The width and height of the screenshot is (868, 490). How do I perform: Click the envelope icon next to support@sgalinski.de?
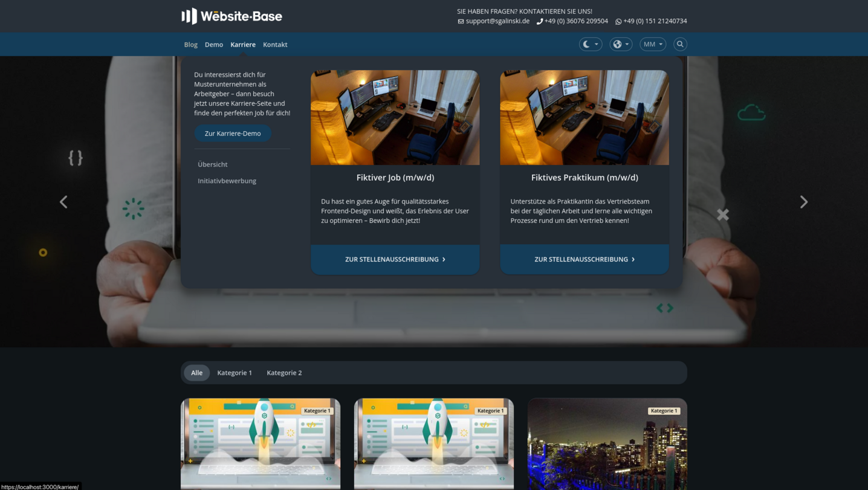[x=459, y=21]
